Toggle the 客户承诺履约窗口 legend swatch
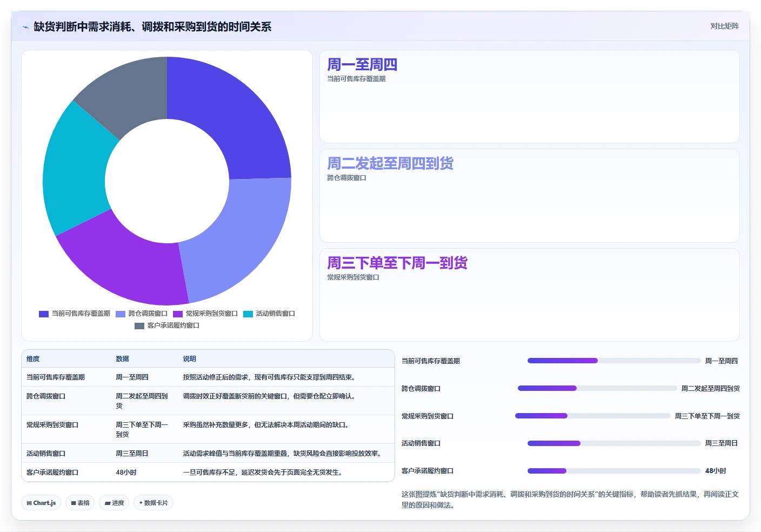 point(139,325)
